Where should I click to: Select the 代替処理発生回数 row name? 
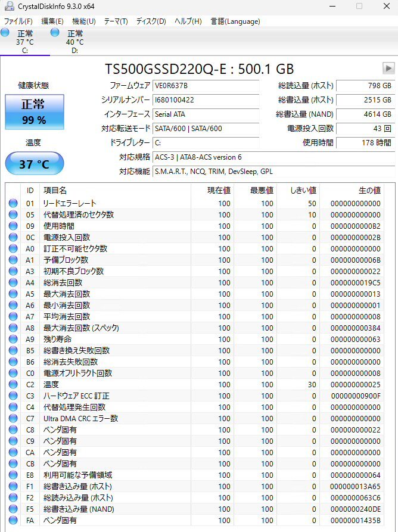tap(74, 407)
